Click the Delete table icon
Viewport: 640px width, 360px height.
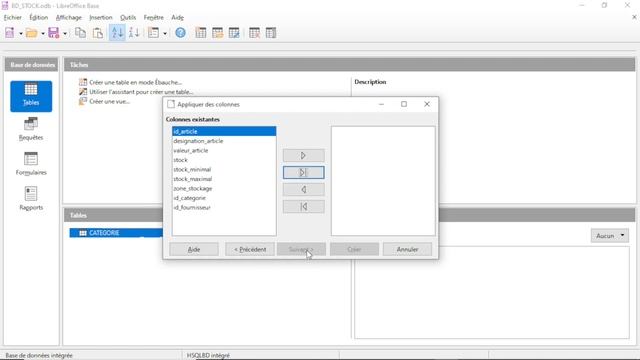point(254,33)
